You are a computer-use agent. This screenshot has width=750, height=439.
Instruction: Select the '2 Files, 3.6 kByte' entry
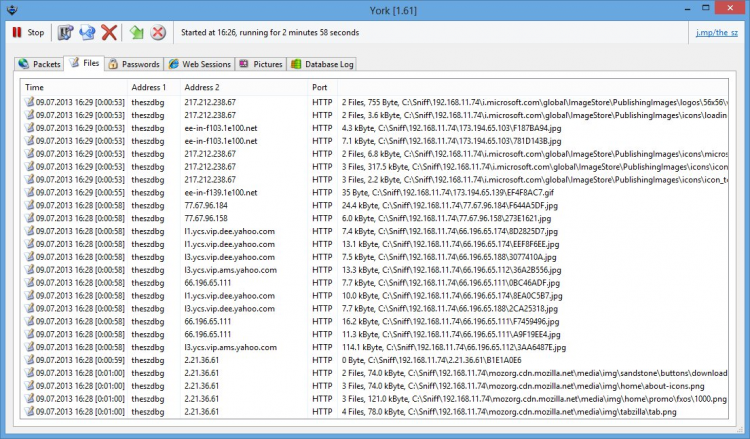pyautogui.click(x=535, y=115)
